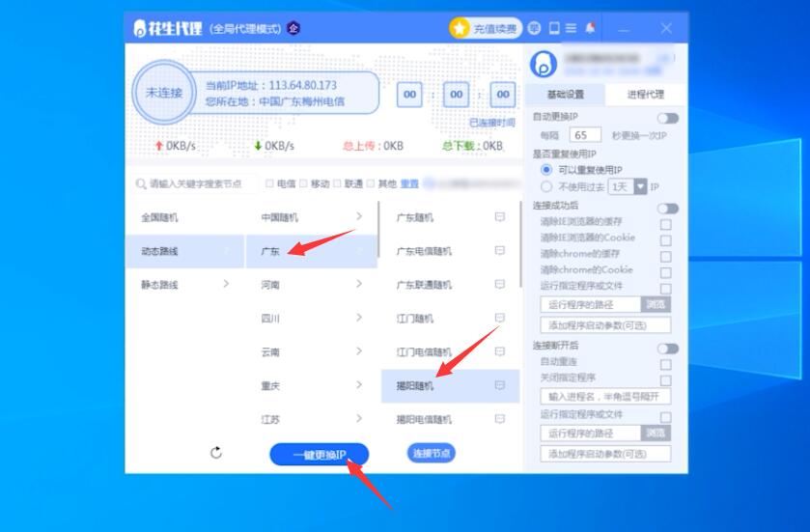Screen dimensions: 810x532
Task: Expand the 河南 province list
Action: pos(309,285)
